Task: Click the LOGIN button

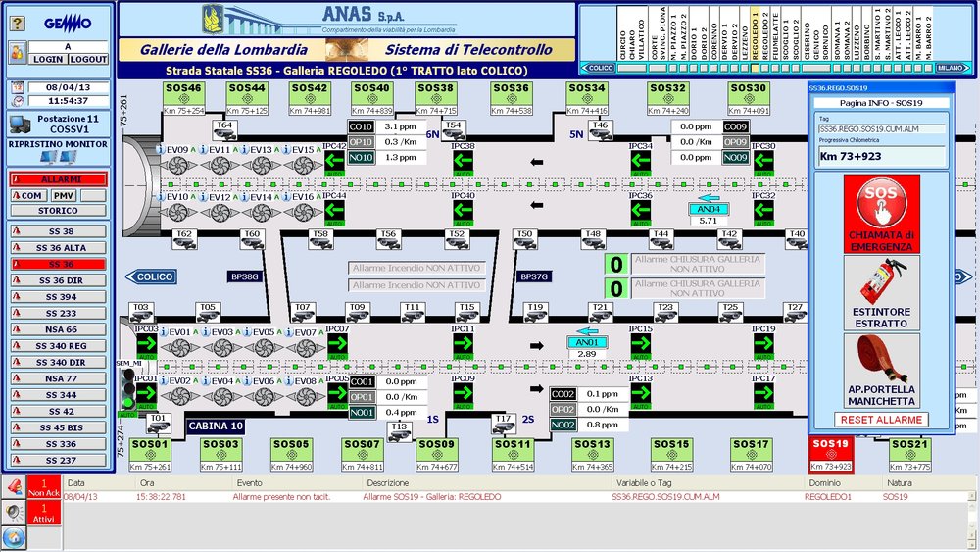Action: (48, 59)
